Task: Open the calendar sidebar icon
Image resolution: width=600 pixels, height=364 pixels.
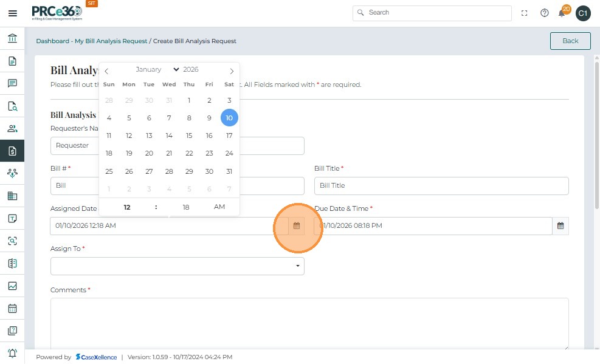Action: (12, 308)
